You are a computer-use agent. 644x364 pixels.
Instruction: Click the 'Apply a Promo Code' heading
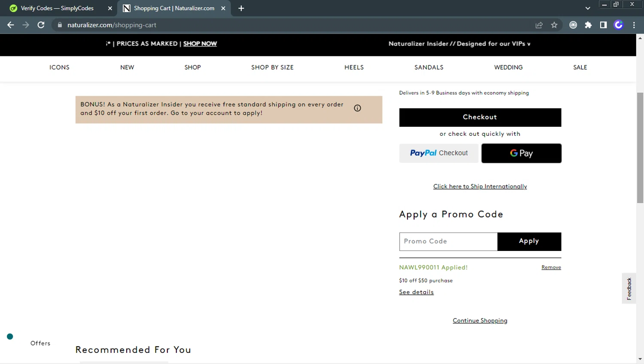click(x=451, y=214)
